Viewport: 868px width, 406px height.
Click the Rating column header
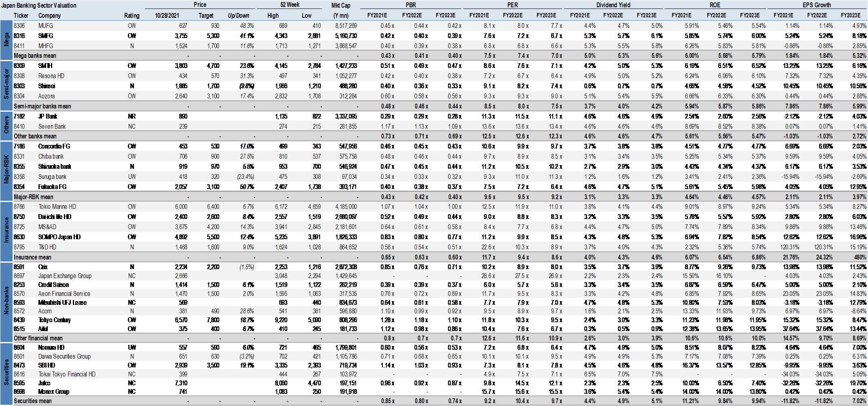click(132, 15)
